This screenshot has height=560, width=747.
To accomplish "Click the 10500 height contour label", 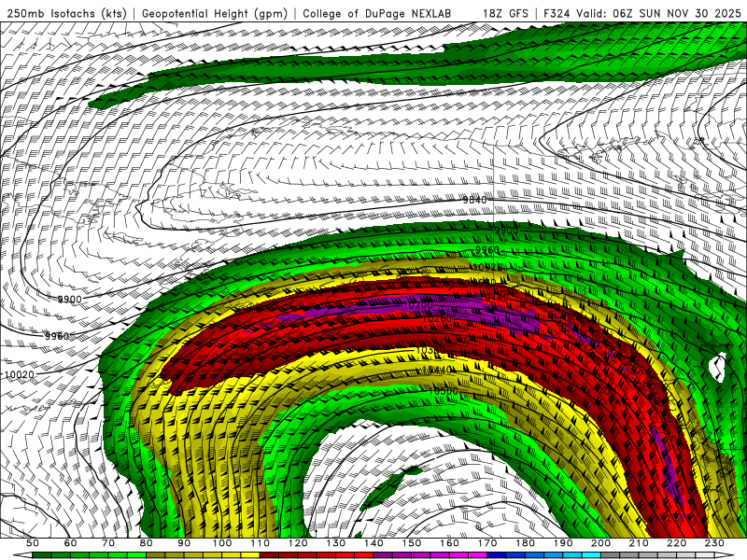I will (x=443, y=391).
